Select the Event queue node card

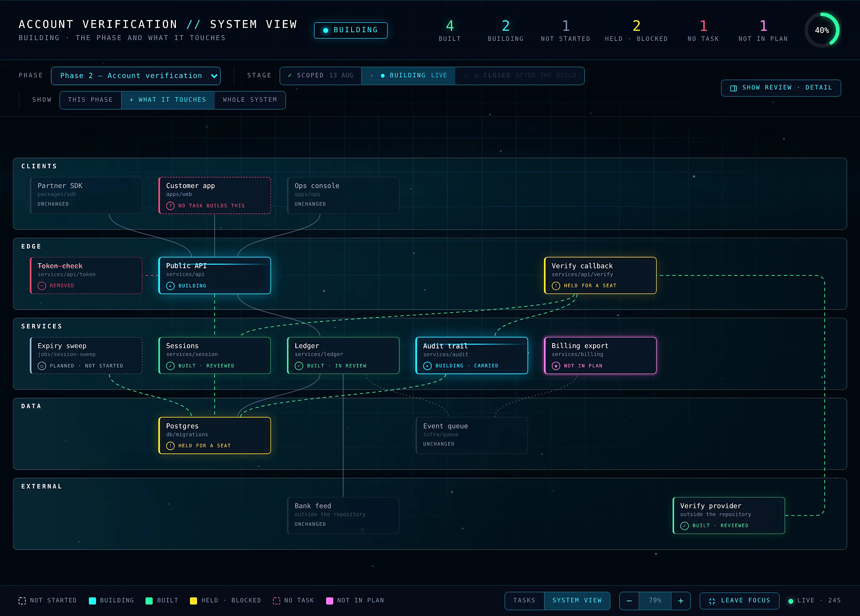point(472,435)
